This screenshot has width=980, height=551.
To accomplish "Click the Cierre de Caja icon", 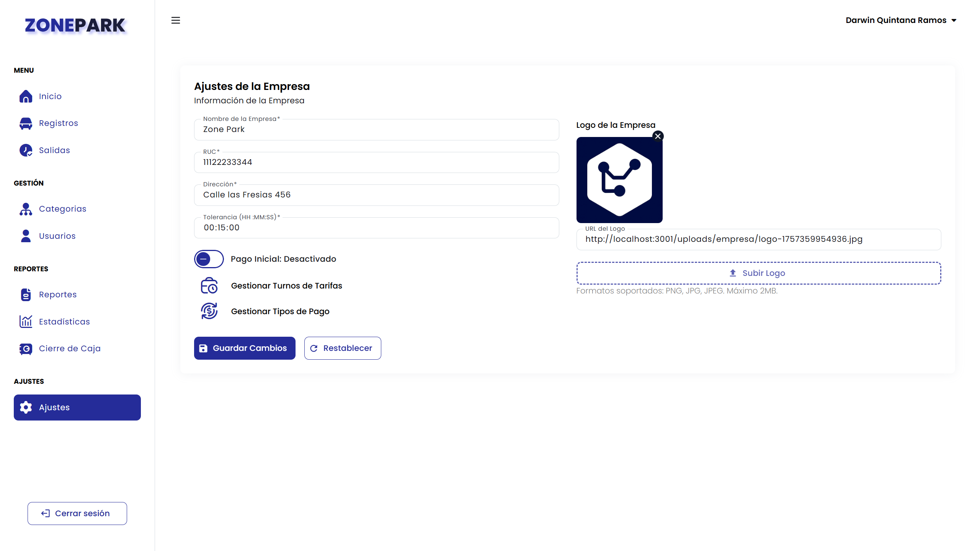I will point(26,349).
